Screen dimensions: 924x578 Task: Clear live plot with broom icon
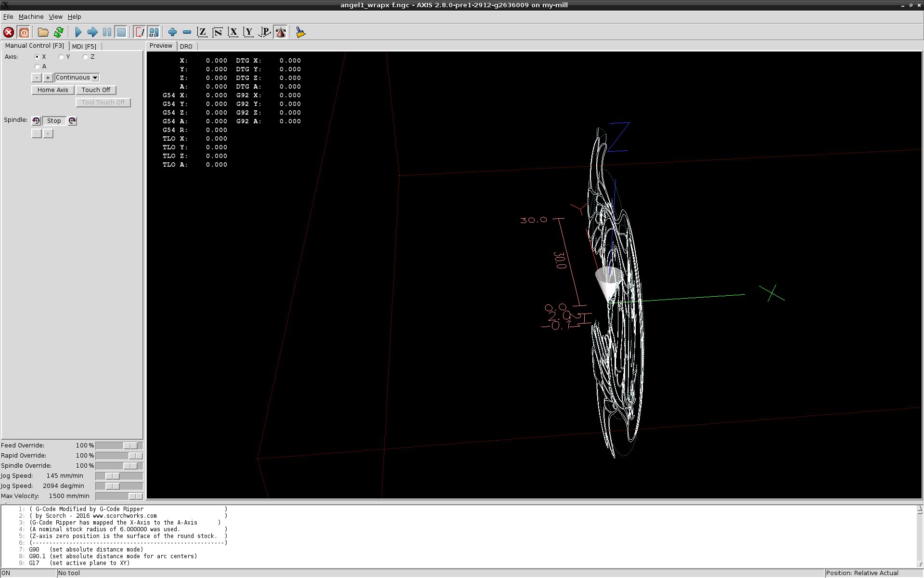pyautogui.click(x=301, y=32)
